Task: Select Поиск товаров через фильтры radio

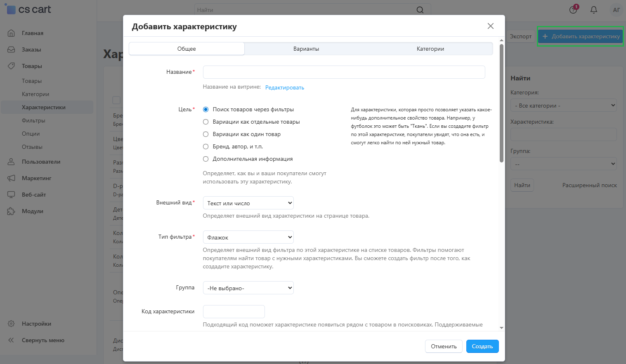Action: click(x=206, y=110)
